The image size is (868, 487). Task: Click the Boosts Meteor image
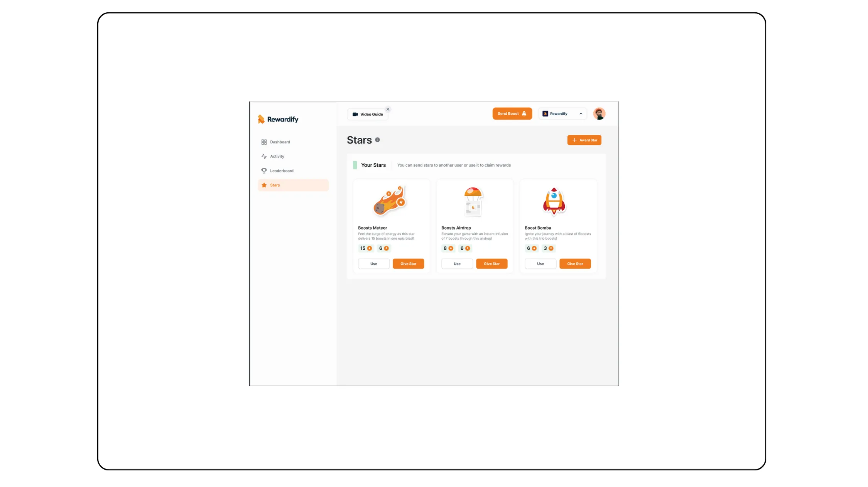click(x=390, y=201)
